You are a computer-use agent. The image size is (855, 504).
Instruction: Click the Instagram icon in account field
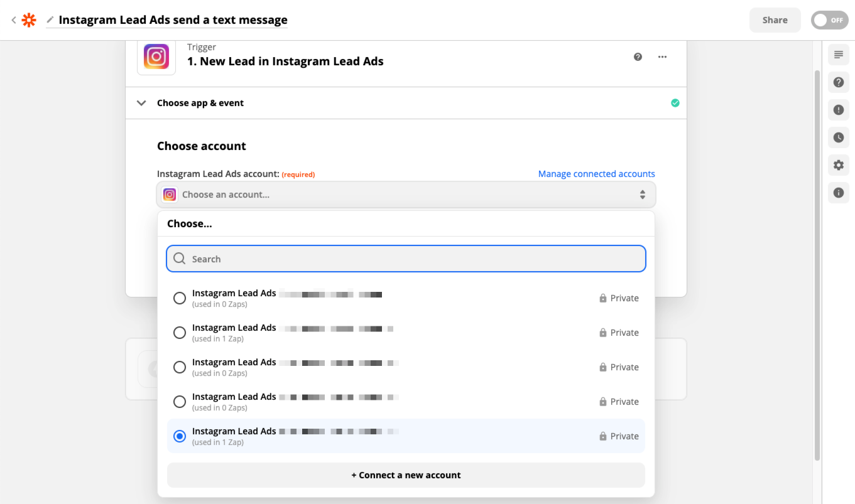coord(170,195)
